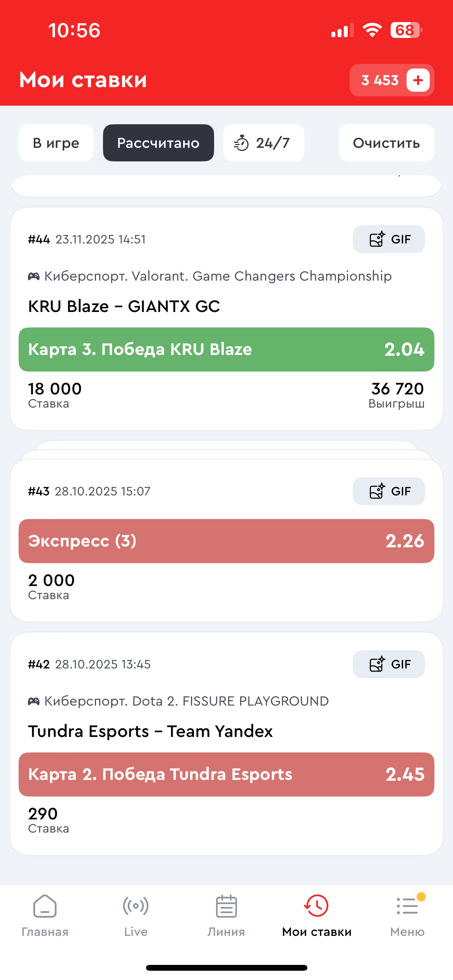Image resolution: width=453 pixels, height=980 pixels.
Task: Create GIF for bet #42
Action: 388,664
